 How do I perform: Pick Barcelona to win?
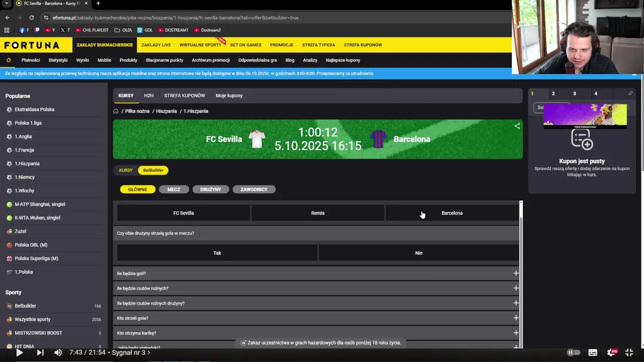(x=452, y=213)
